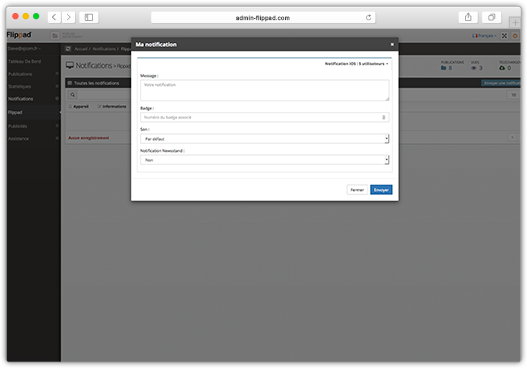Open the Notification Newsstand dropdown

(265, 160)
